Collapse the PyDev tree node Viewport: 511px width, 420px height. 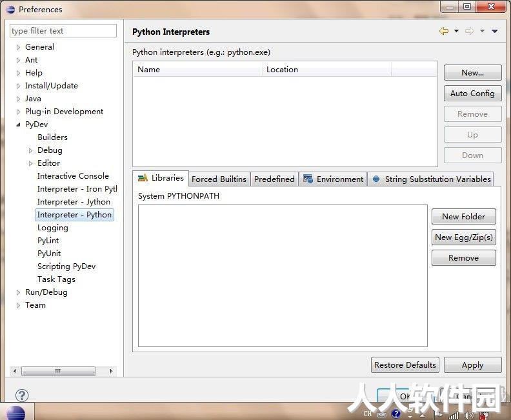18,125
